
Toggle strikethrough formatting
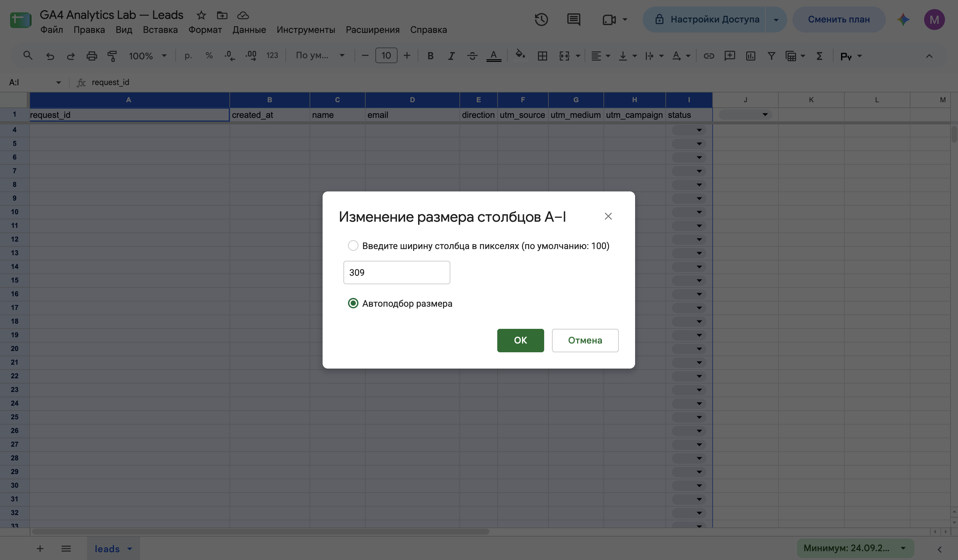tap(472, 56)
